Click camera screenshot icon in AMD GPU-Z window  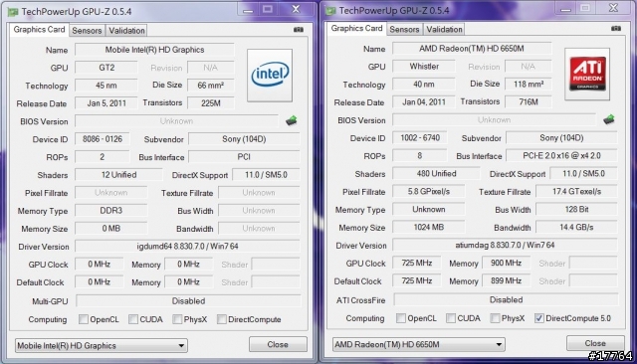616,29
